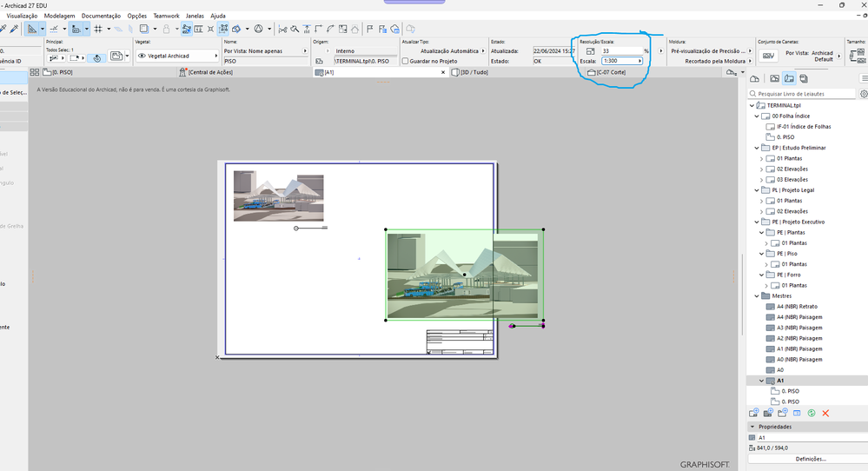Click the Project Map cloud icon in navigator
Screen dimensions: 868x471
click(755, 79)
